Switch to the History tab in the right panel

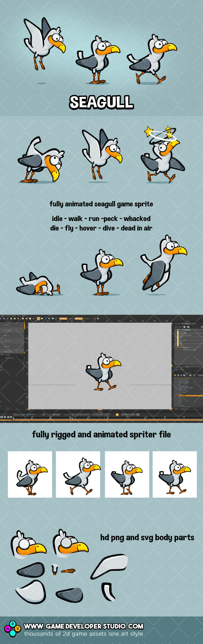coord(176,409)
